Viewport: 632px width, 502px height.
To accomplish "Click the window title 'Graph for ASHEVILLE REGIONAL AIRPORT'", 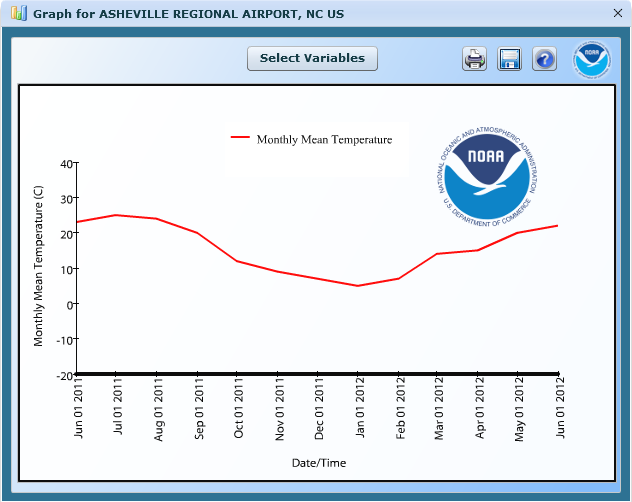I will coord(189,14).
